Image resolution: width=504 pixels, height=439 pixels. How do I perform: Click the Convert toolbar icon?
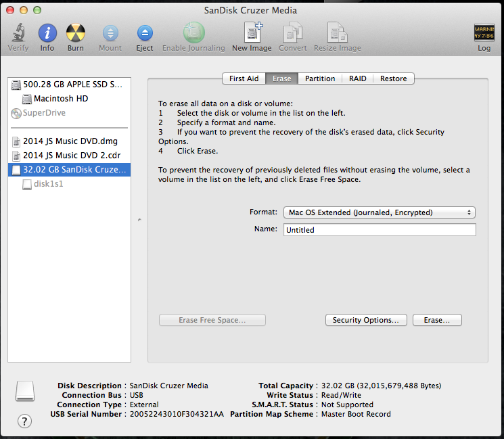[292, 32]
